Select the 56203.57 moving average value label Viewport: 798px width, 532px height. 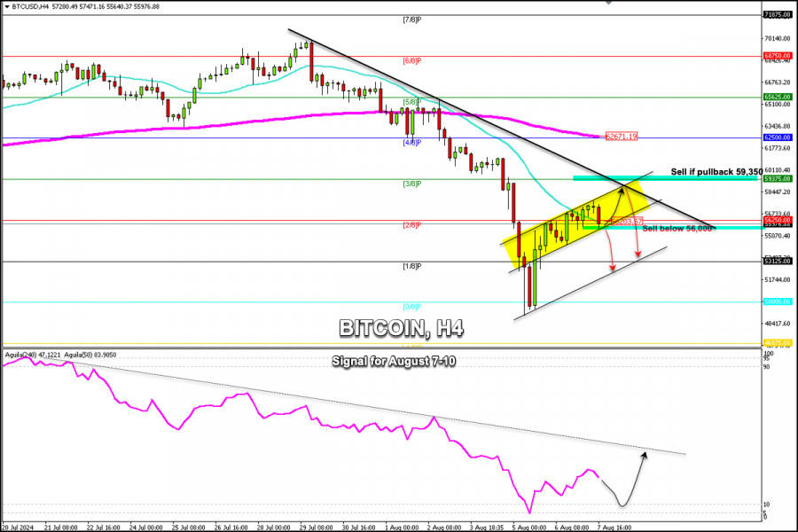[x=626, y=222]
